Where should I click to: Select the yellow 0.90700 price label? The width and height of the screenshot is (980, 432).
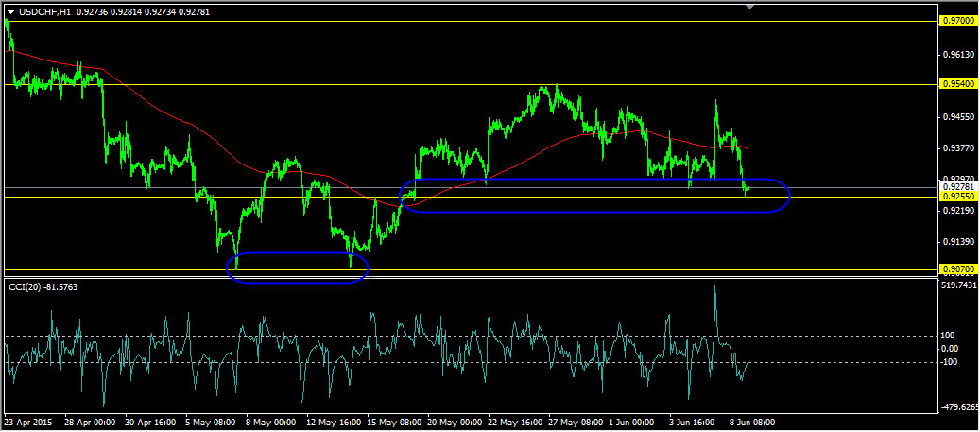coord(958,269)
